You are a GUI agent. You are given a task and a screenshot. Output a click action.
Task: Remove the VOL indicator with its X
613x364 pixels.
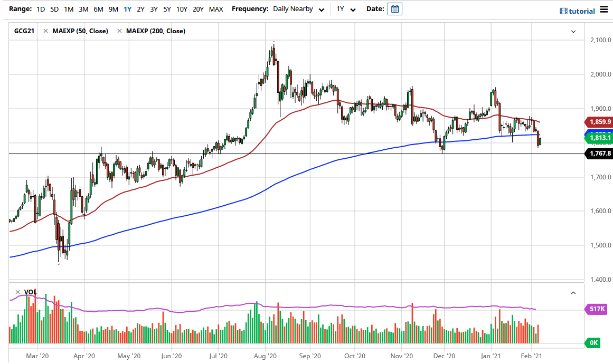click(x=17, y=291)
